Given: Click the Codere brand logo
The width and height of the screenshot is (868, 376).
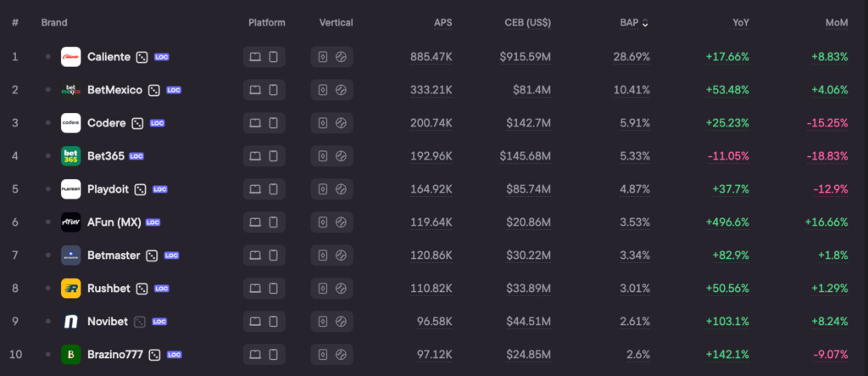Looking at the screenshot, I should point(71,123).
